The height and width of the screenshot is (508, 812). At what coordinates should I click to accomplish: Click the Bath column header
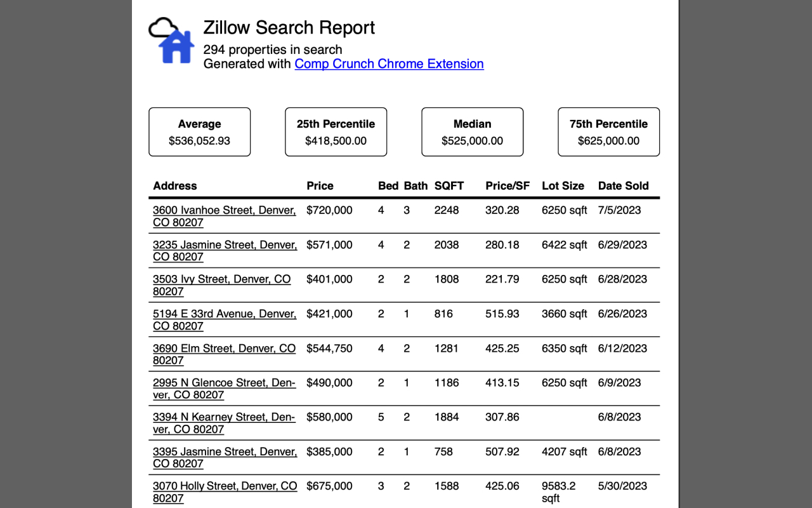pos(416,186)
